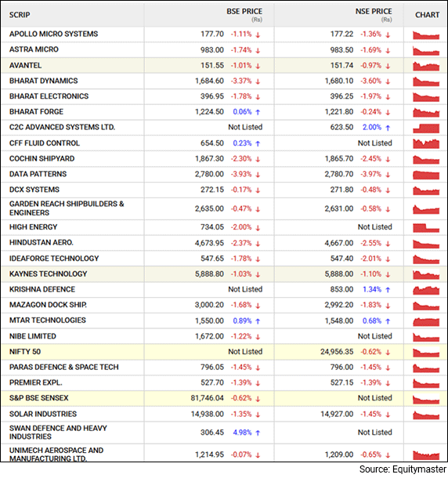This screenshot has height=478, width=448.
Task: Select BSE change 0.89% for MTAR Technologies
Action: click(242, 321)
